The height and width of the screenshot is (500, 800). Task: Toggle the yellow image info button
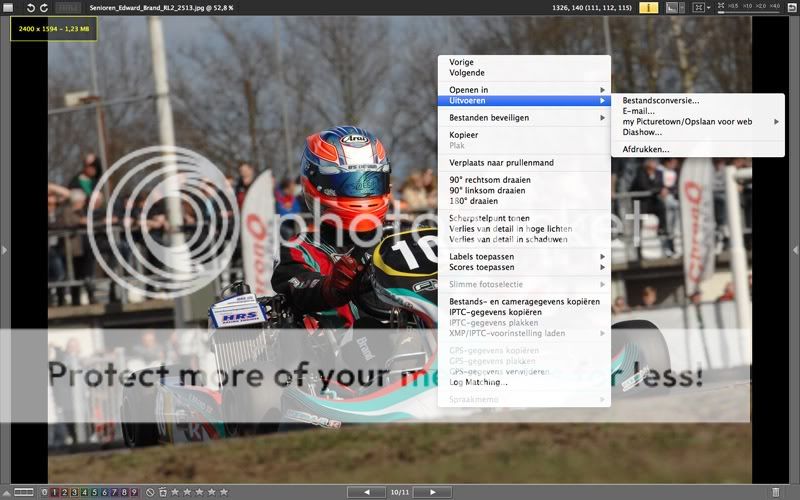point(648,7)
